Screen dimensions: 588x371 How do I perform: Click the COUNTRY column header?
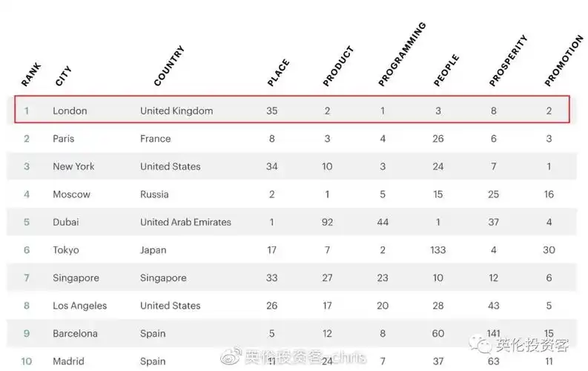(168, 66)
